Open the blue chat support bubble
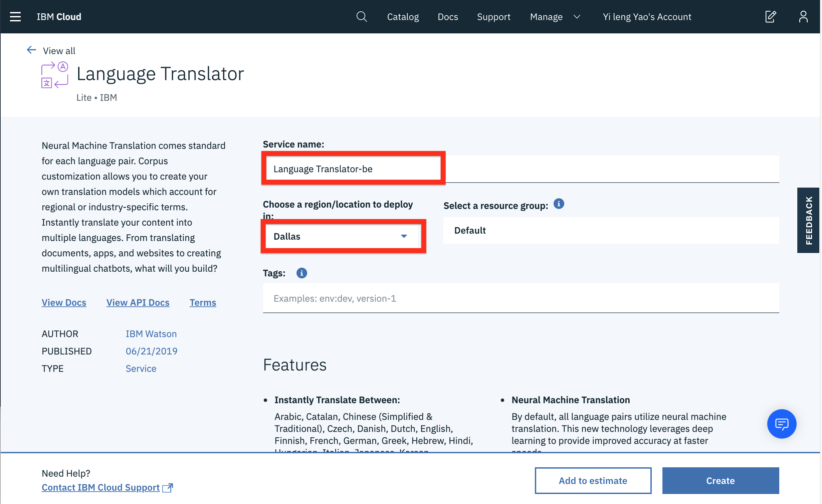Screen dimensions: 822x504 [781, 424]
